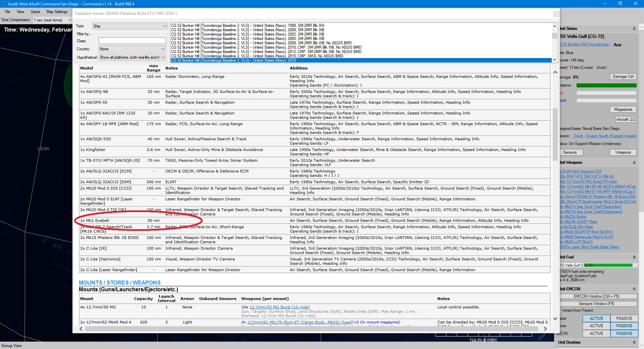Click the 1x Mk1 Eyeball sensor row
644x349 pixels.
pyautogui.click(x=315, y=220)
